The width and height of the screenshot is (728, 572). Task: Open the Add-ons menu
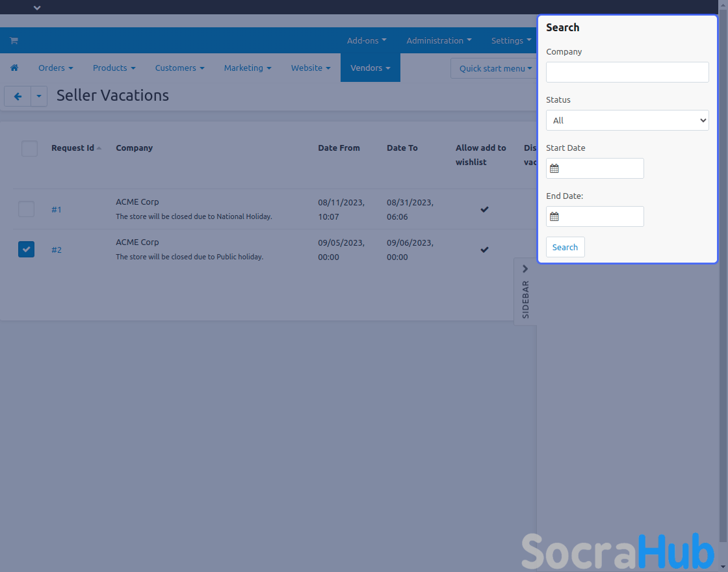coord(367,40)
